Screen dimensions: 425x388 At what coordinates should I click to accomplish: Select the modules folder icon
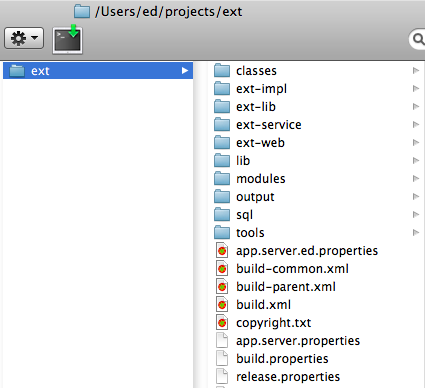[x=222, y=179]
